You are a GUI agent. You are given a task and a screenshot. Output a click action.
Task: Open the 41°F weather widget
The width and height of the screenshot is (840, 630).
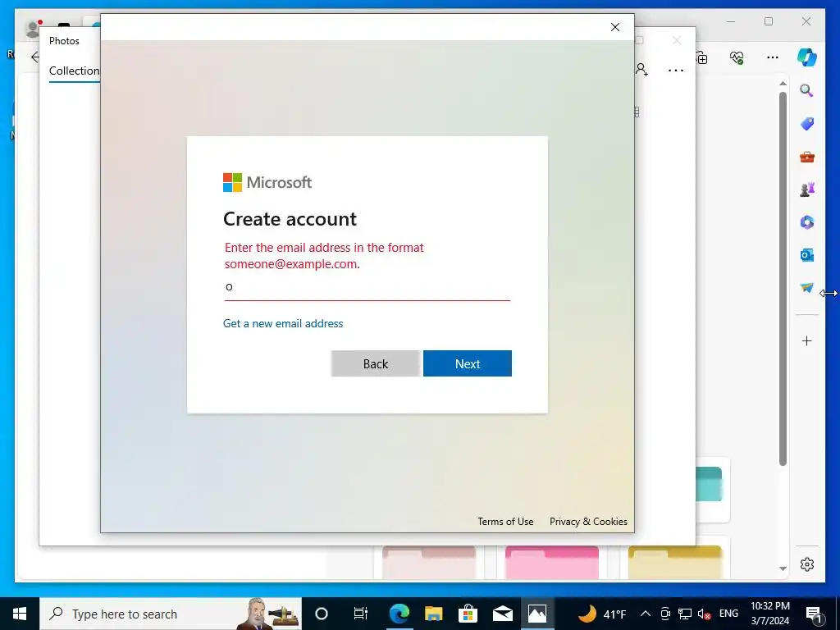tap(602, 614)
